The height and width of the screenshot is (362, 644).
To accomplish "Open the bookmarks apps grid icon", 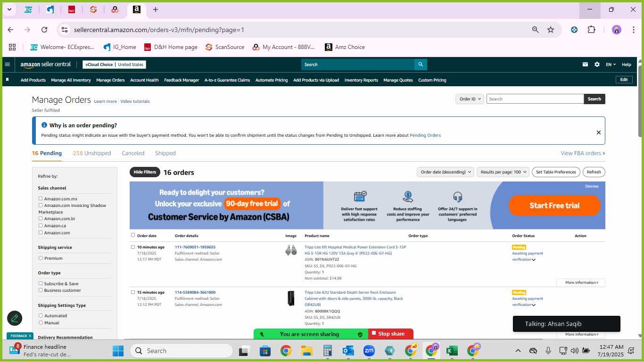I will pos(12,47).
